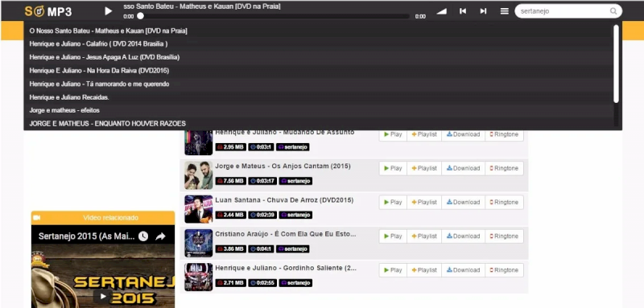The width and height of the screenshot is (644, 308).
Task: Play É Com Ela Que Eu Estou
Action: 393,236
